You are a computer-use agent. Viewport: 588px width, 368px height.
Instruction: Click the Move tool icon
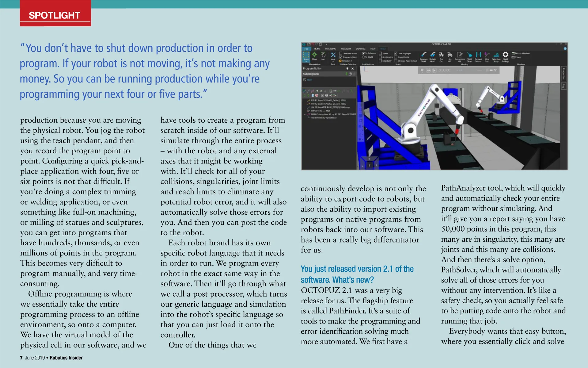click(x=314, y=56)
